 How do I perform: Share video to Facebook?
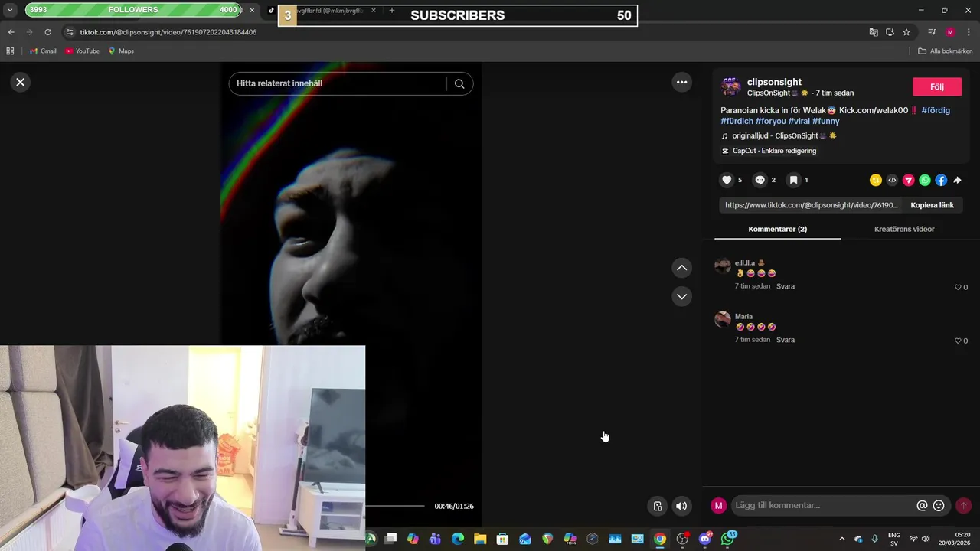click(941, 181)
